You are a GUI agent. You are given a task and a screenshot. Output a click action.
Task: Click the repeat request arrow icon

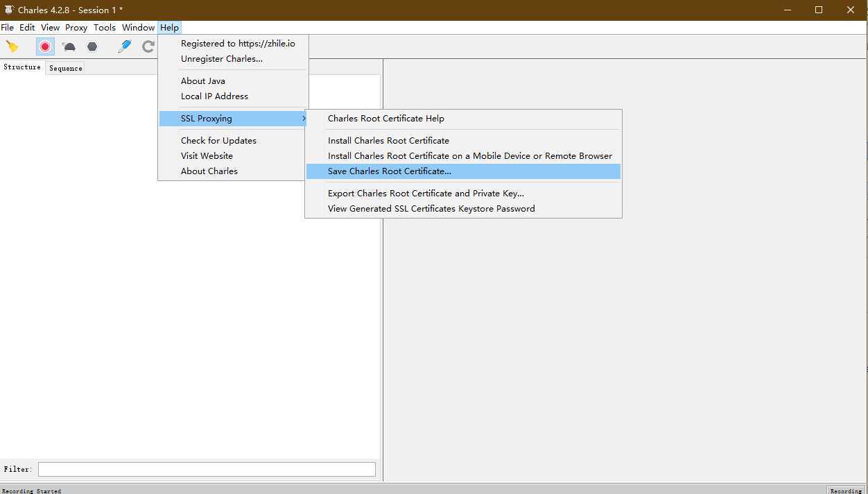click(x=148, y=46)
